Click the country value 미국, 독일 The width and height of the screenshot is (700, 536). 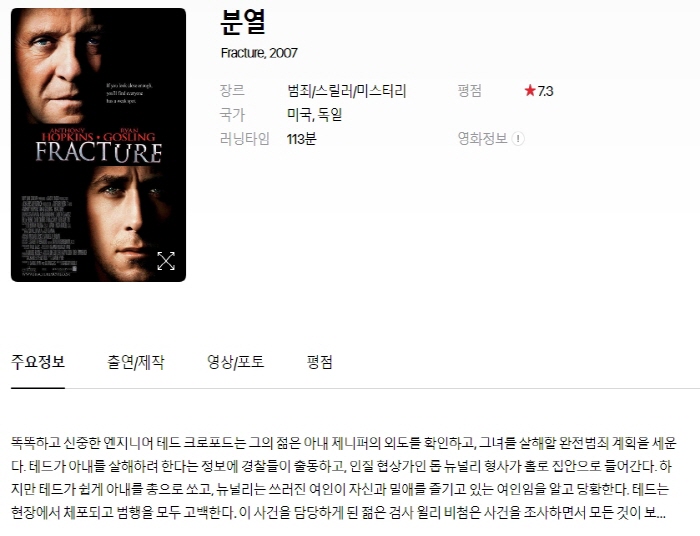(314, 115)
